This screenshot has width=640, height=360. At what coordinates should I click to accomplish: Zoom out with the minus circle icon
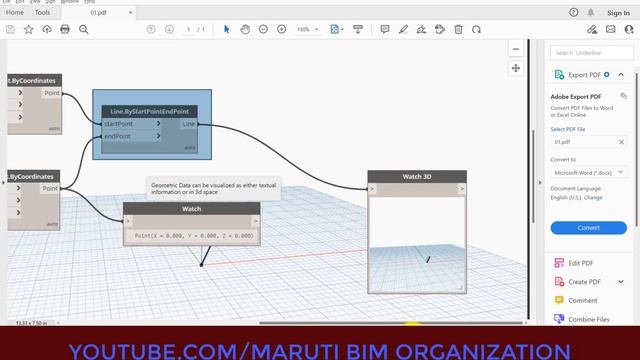[263, 29]
